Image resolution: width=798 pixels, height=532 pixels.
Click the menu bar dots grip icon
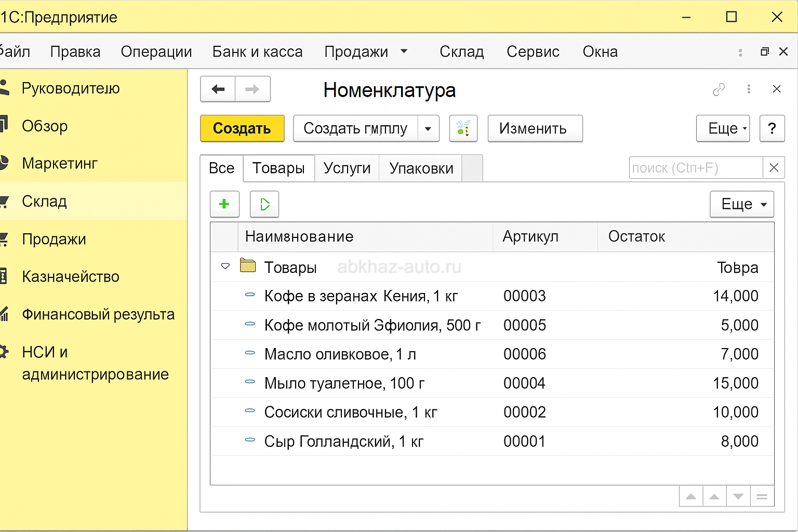point(740,52)
